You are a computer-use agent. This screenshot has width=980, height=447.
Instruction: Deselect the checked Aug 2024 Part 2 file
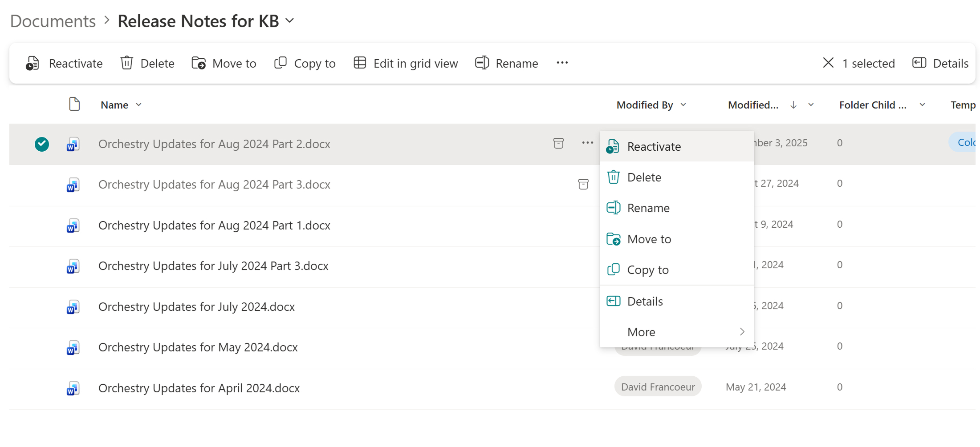pyautogui.click(x=41, y=144)
